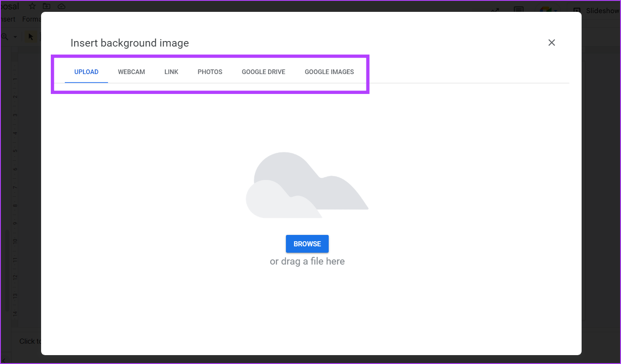This screenshot has width=621, height=364.
Task: Open the zoom dropdown arrow in the toolbar
Action: [x=15, y=37]
